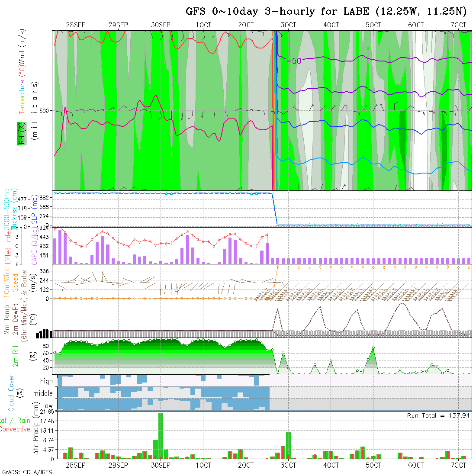Select the 1OCT date label at bottom
The image size is (476, 476).
point(203,465)
